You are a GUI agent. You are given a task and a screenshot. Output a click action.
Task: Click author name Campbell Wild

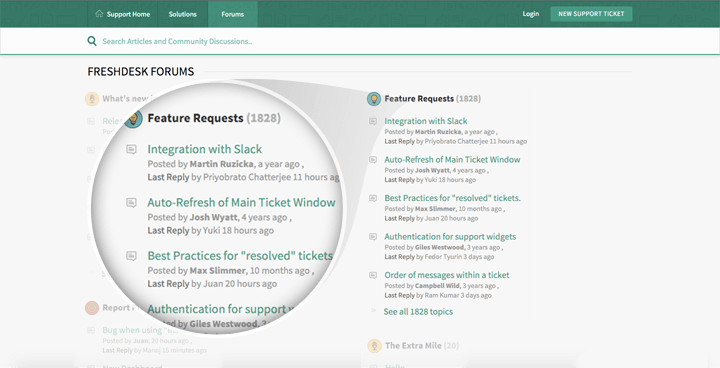point(437,286)
